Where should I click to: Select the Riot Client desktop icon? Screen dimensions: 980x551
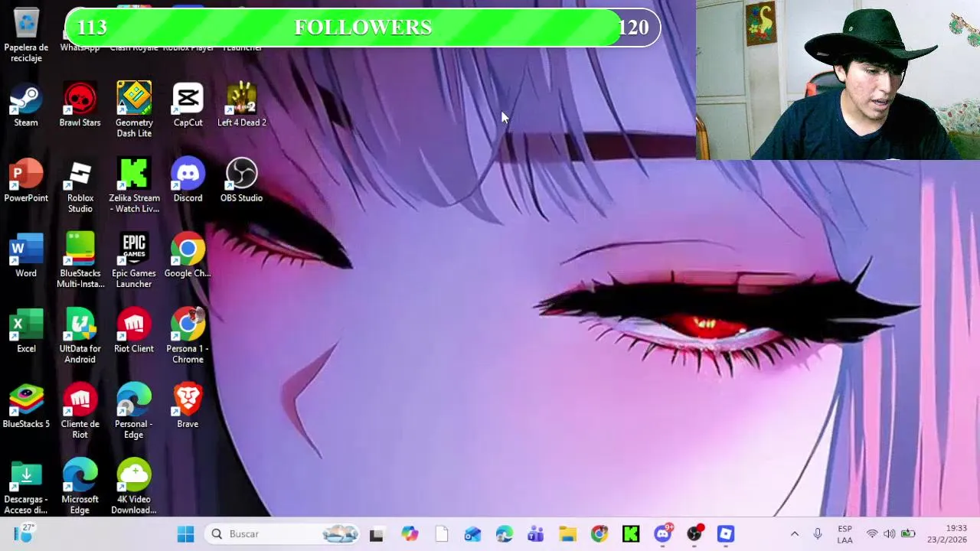point(134,331)
